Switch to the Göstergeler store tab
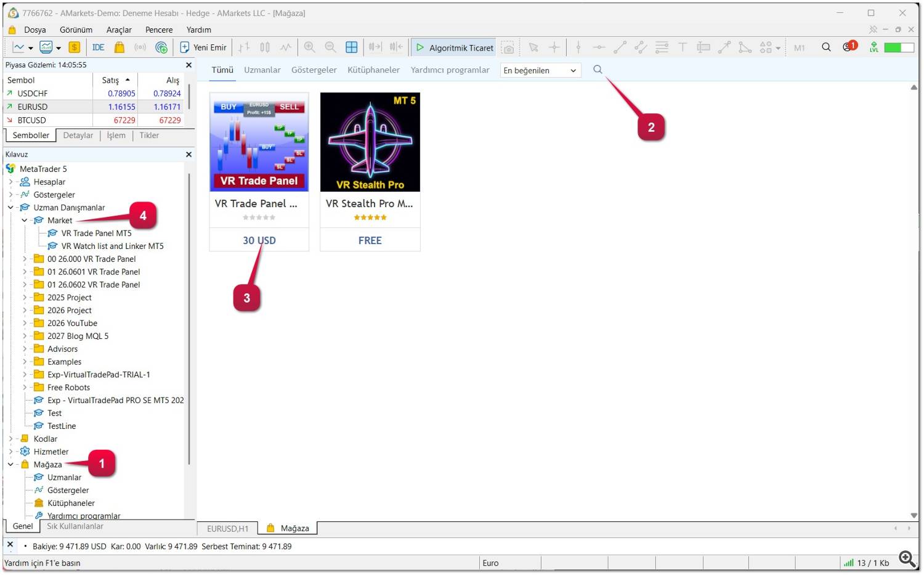The image size is (924, 575). [314, 70]
